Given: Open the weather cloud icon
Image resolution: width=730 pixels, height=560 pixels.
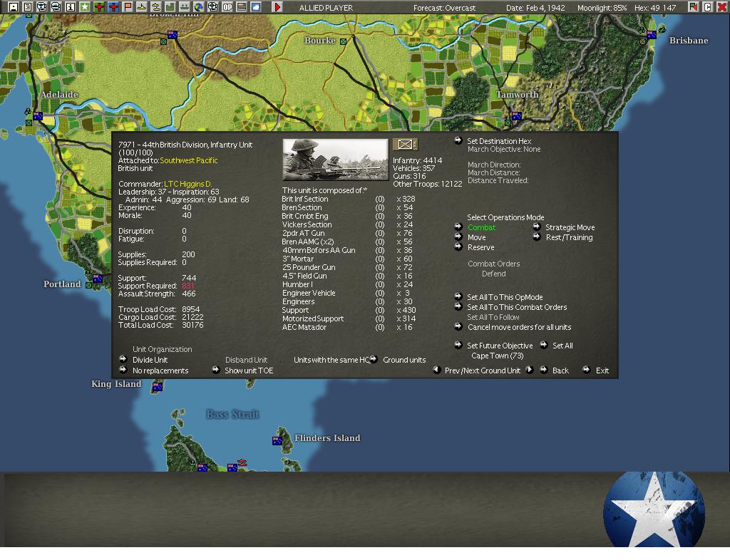Looking at the screenshot, I should point(256,7).
